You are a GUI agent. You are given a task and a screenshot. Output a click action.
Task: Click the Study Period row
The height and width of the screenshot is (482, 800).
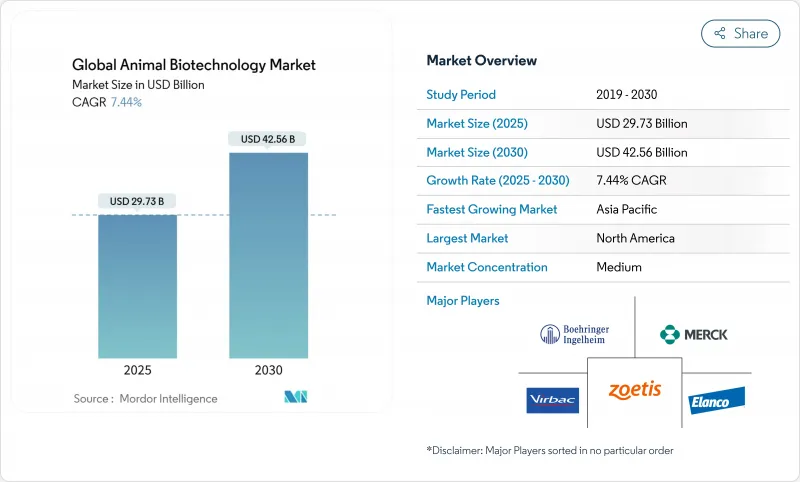coord(605,95)
